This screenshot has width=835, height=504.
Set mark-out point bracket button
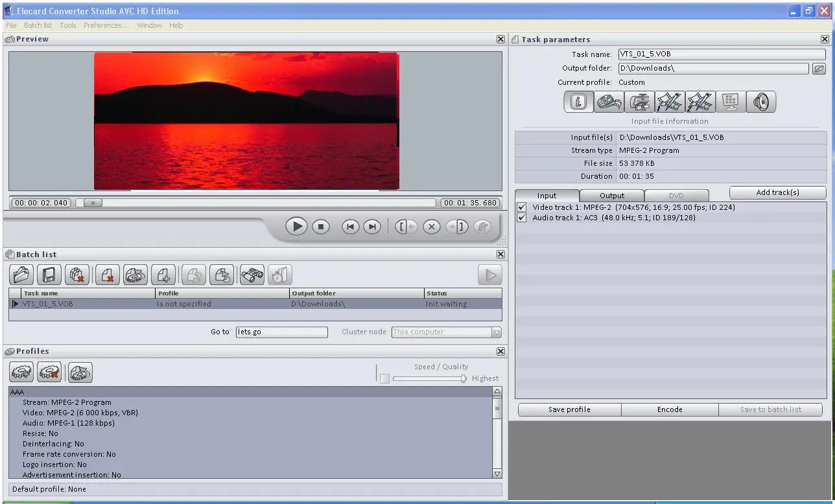[x=457, y=227]
